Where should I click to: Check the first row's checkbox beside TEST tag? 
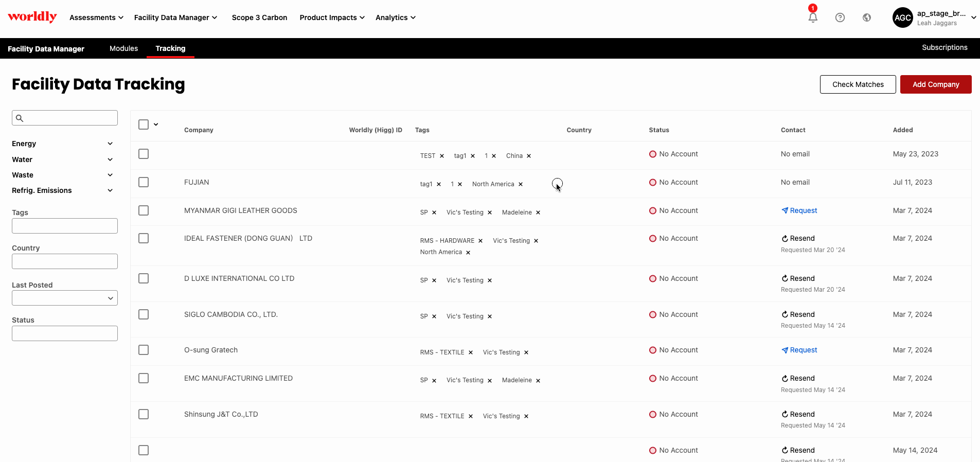point(144,154)
